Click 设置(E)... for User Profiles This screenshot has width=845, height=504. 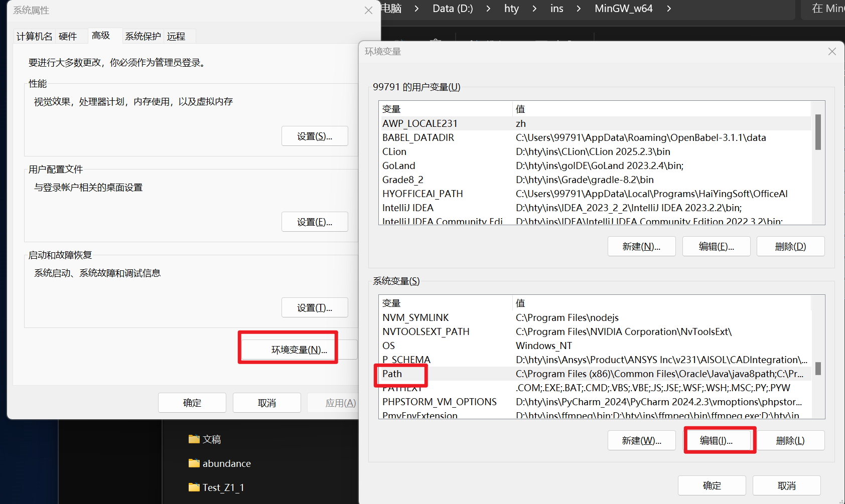(x=315, y=222)
